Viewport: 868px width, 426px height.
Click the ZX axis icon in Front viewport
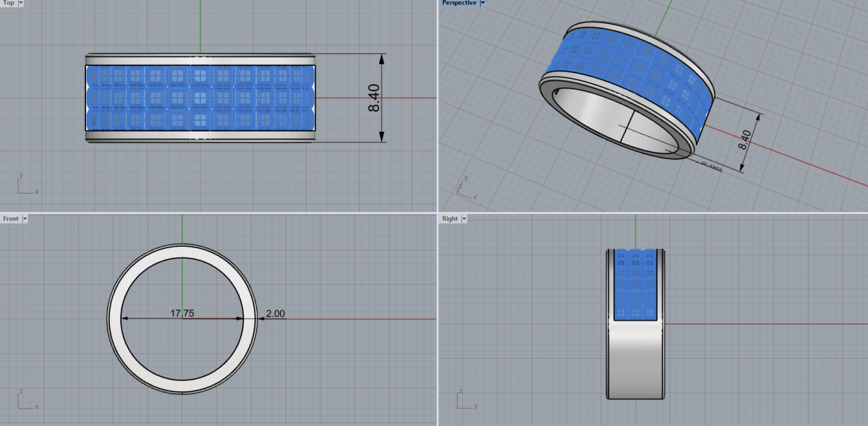coord(26,400)
